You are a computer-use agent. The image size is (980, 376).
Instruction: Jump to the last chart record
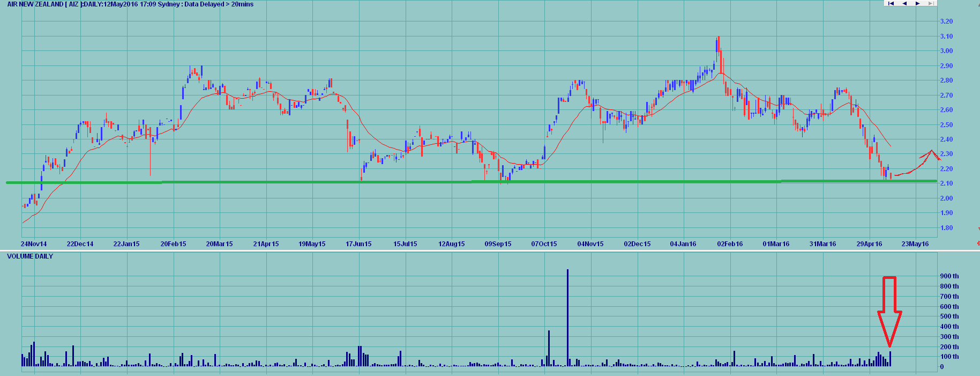click(931, 3)
